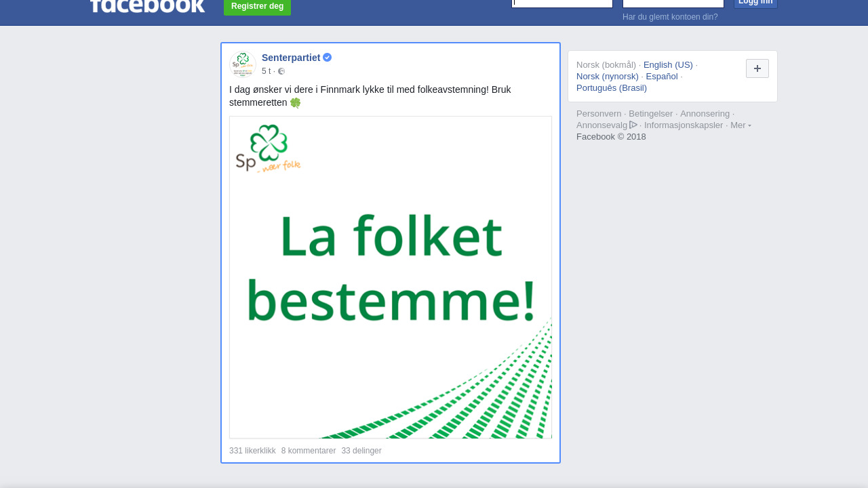This screenshot has height=488, width=868.
Task: Click the four-leaf clover emoji in post
Action: click(x=295, y=103)
